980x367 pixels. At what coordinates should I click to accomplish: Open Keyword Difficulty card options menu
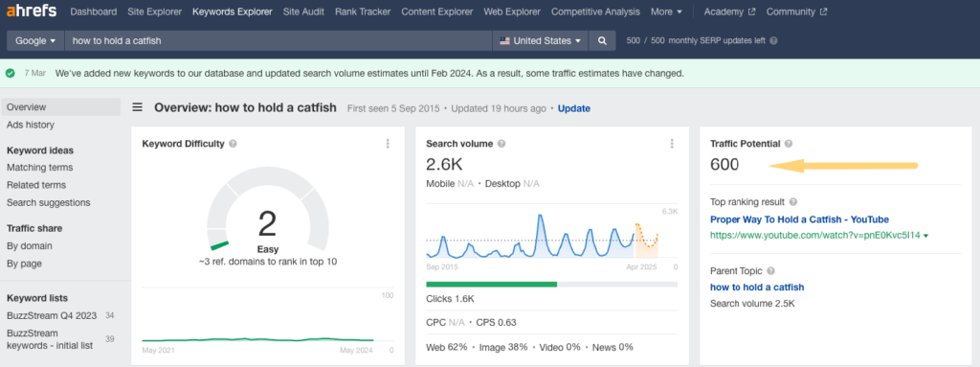[x=389, y=144]
